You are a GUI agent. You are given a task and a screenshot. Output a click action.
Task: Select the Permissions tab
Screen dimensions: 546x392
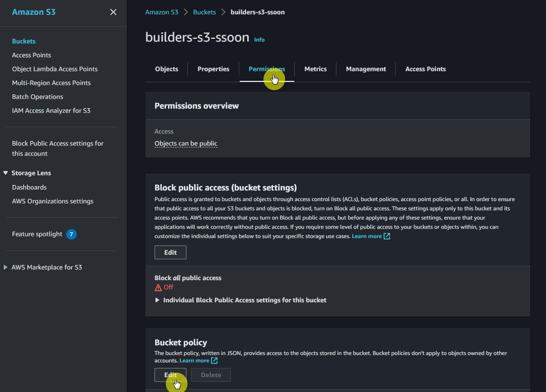(x=267, y=69)
